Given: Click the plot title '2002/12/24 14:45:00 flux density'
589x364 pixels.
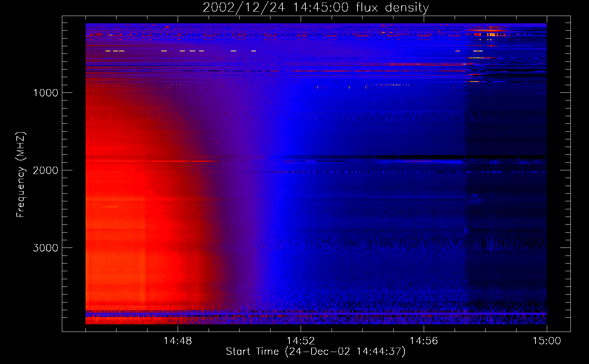Looking at the screenshot, I should point(316,8).
